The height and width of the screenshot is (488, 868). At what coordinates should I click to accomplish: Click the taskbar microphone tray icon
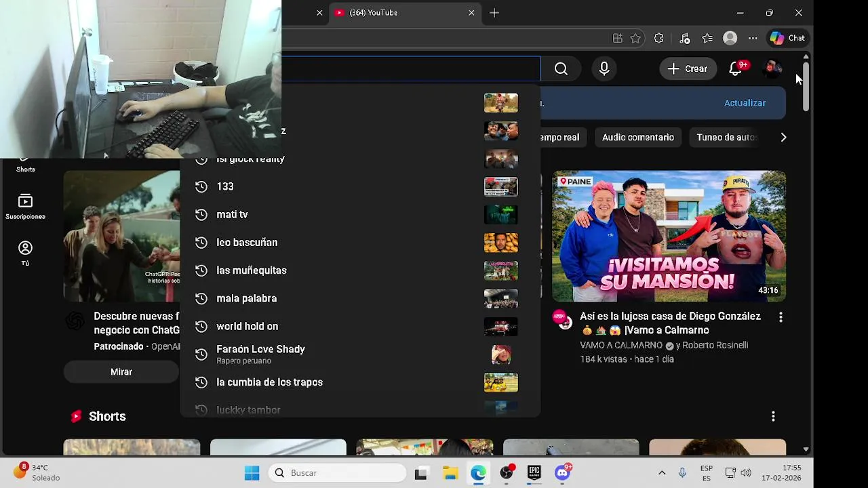pos(682,473)
